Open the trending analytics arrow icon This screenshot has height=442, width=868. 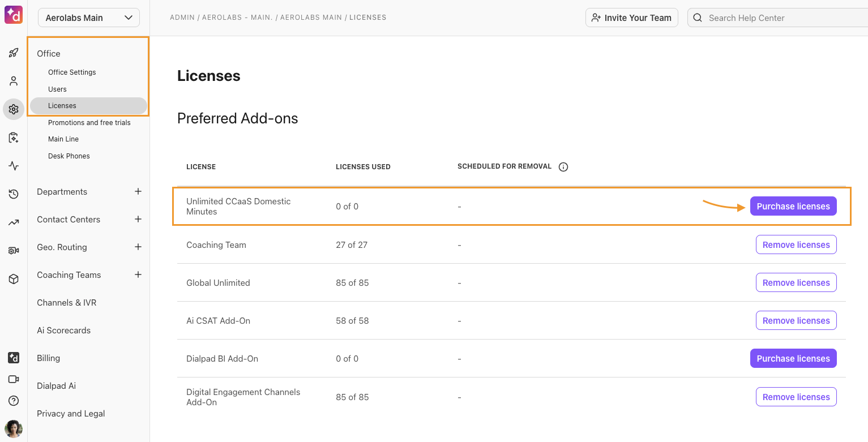tap(14, 222)
